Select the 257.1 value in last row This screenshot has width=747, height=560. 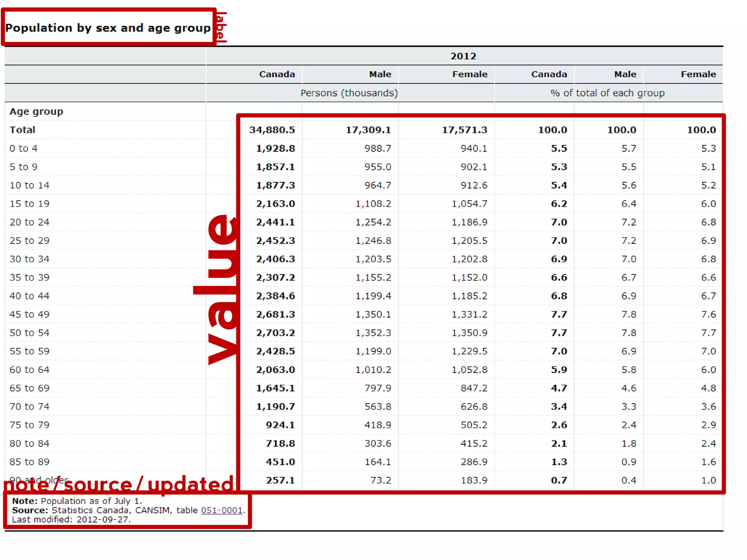coord(280,480)
